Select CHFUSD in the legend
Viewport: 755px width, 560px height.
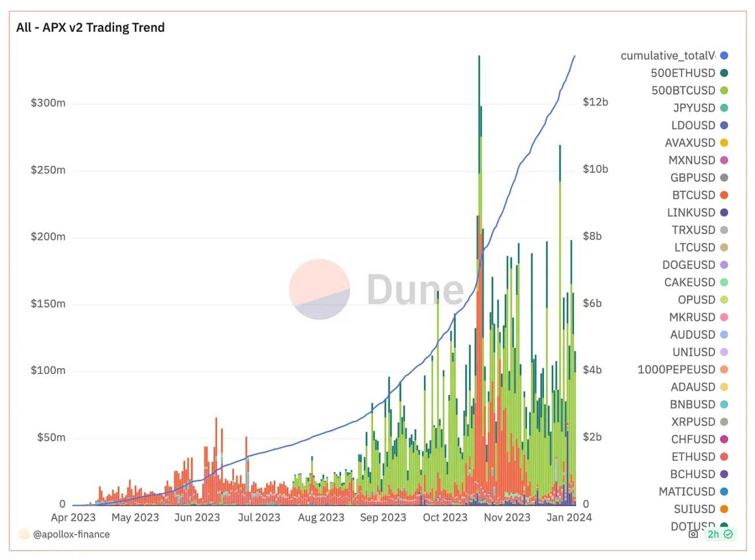(700, 439)
